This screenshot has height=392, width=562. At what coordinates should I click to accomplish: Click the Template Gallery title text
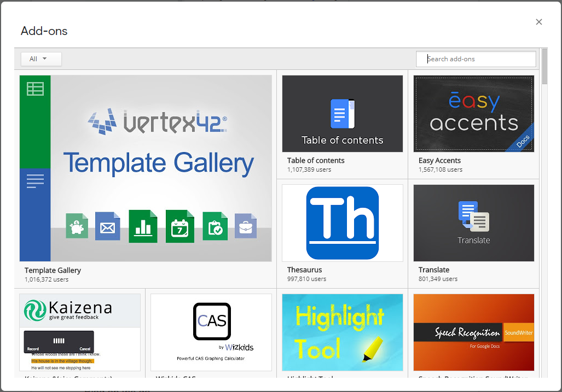pos(53,270)
